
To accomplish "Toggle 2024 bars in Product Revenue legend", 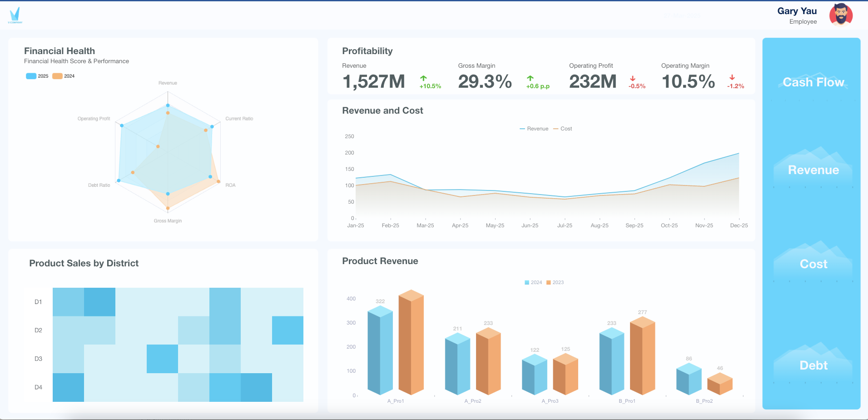I will coord(533,283).
